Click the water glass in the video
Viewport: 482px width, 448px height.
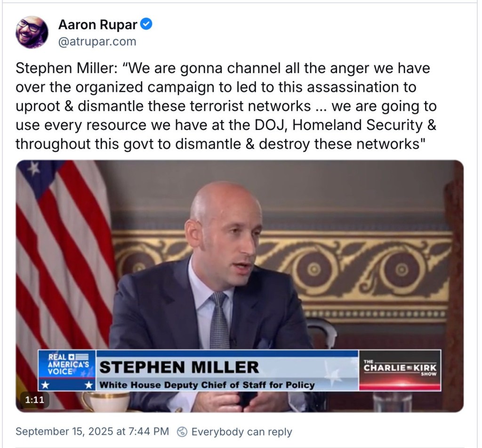392,401
